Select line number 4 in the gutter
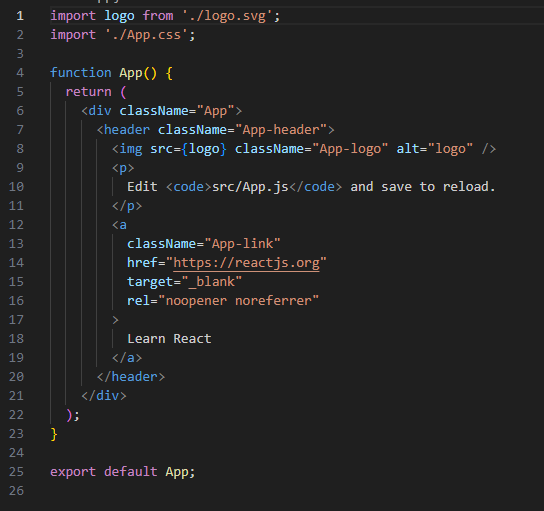Image resolution: width=544 pixels, height=511 pixels. tap(20, 73)
